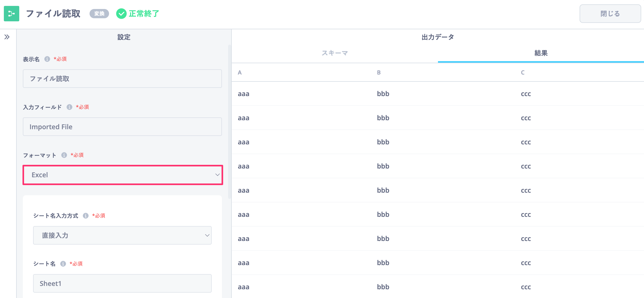This screenshot has width=644, height=298.
Task: Open info tooltip next to 表示名
Action: tap(47, 59)
